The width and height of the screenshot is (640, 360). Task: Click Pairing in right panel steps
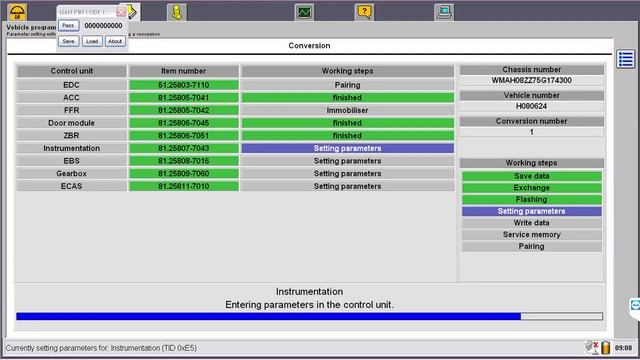(x=531, y=247)
